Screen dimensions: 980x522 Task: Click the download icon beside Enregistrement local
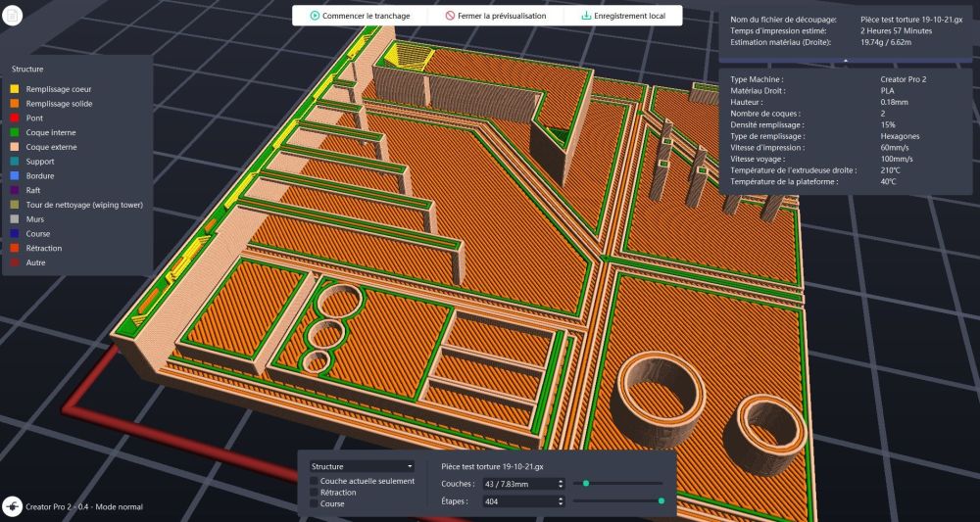586,16
